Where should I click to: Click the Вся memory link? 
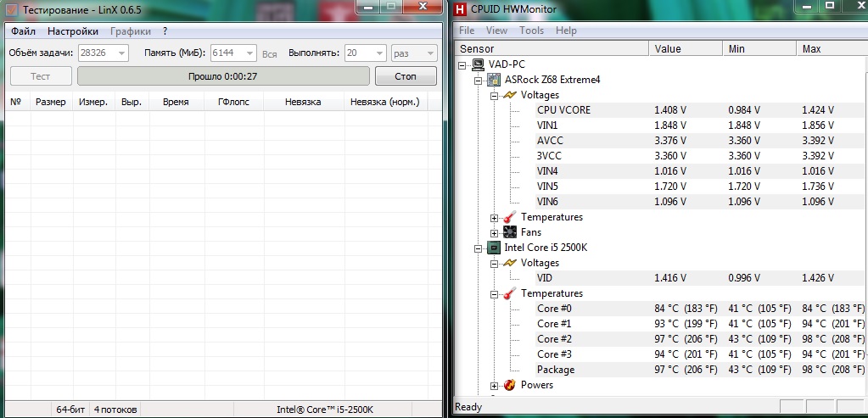270,54
